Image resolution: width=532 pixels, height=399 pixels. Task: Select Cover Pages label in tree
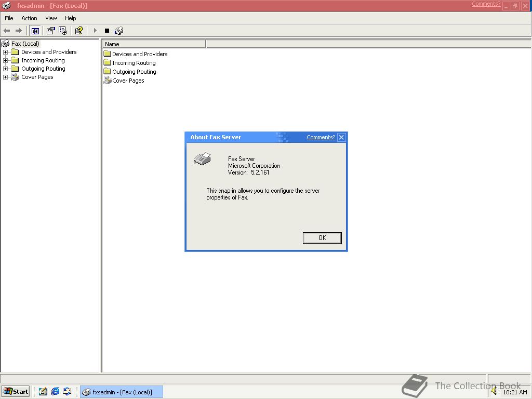(37, 77)
